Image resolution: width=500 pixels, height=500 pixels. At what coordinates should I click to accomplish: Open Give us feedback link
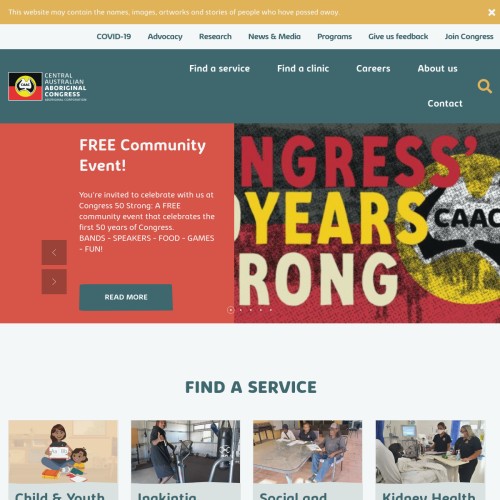click(x=398, y=37)
